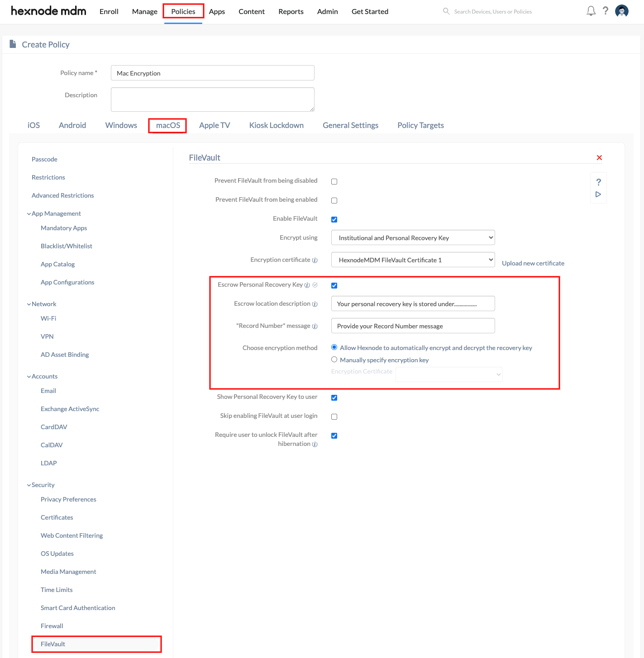The height and width of the screenshot is (658, 644).
Task: Toggle unlock FileVault after hibernation checkbox
Action: [334, 436]
